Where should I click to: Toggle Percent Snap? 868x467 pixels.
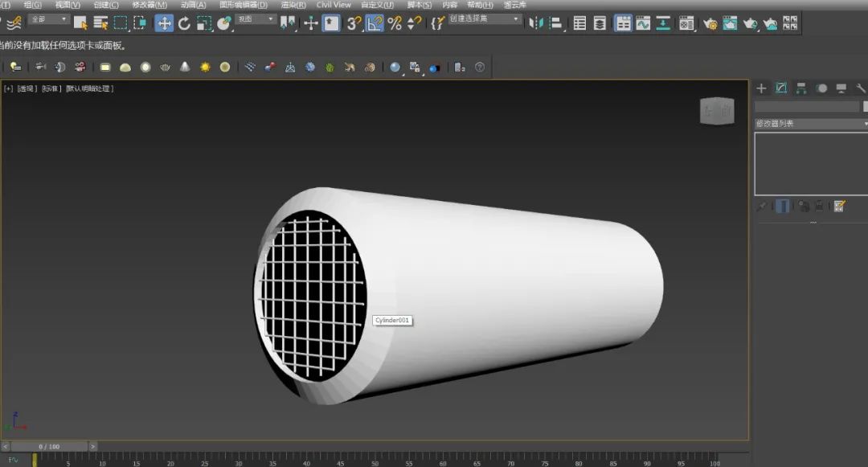[395, 23]
